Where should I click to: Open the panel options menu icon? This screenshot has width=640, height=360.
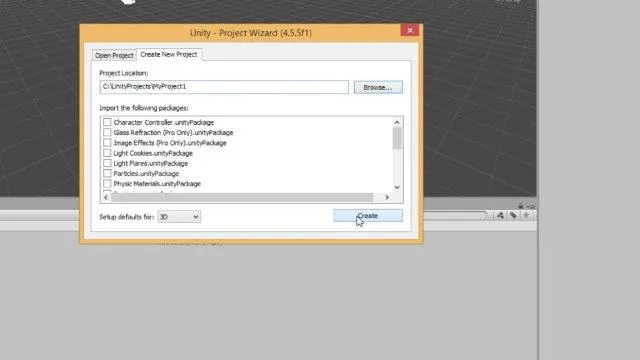(x=530, y=207)
